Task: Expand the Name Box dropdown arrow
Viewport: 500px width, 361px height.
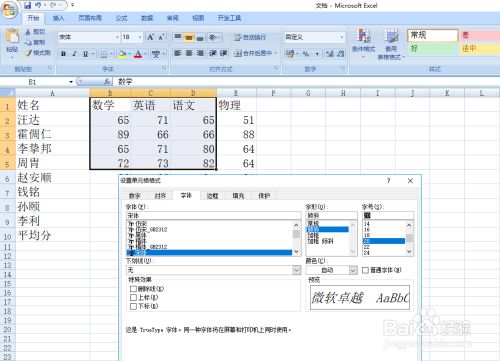Action: pos(71,82)
